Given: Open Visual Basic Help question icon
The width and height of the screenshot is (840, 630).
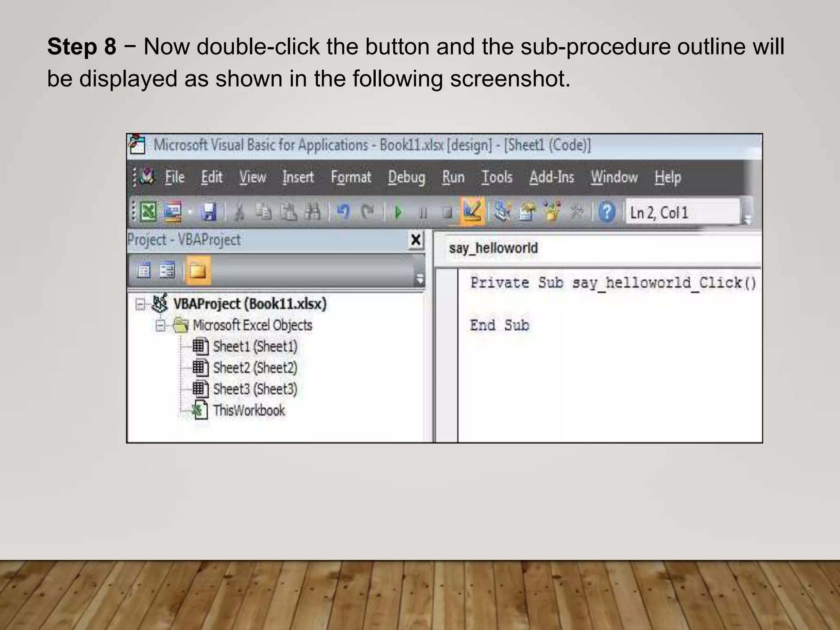Looking at the screenshot, I should coord(607,212).
